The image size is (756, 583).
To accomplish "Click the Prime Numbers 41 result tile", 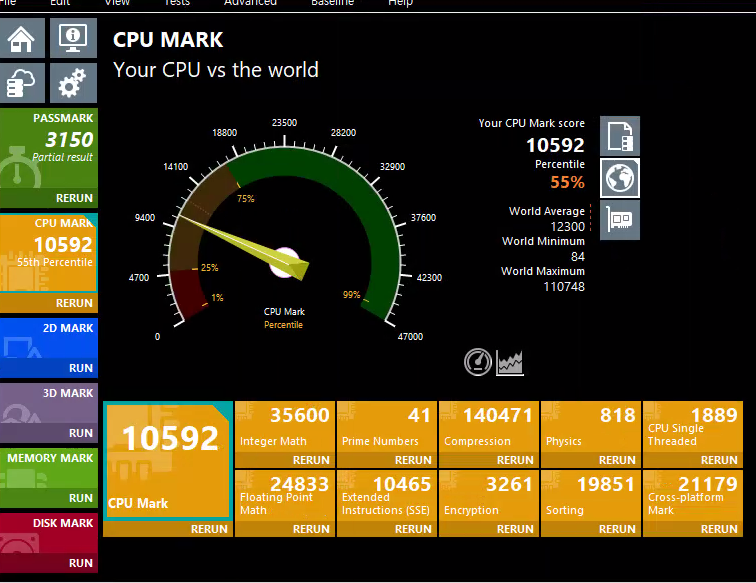I will (387, 427).
